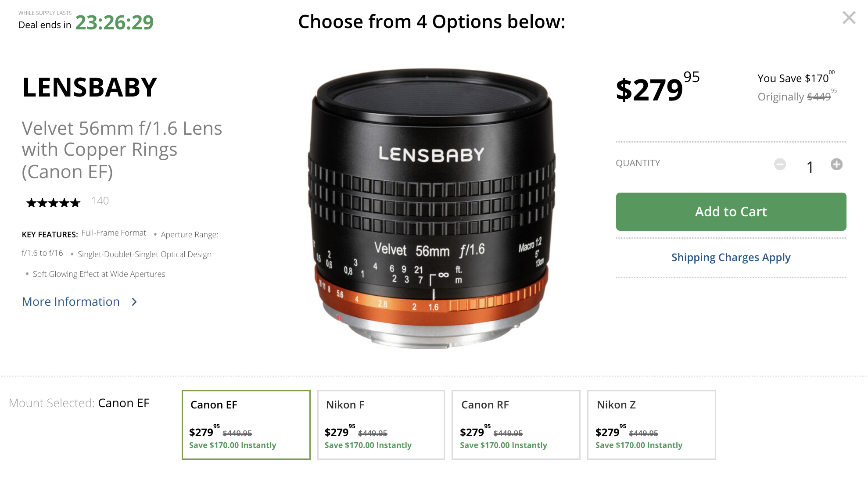Open the 140 reviews count

pyautogui.click(x=100, y=201)
